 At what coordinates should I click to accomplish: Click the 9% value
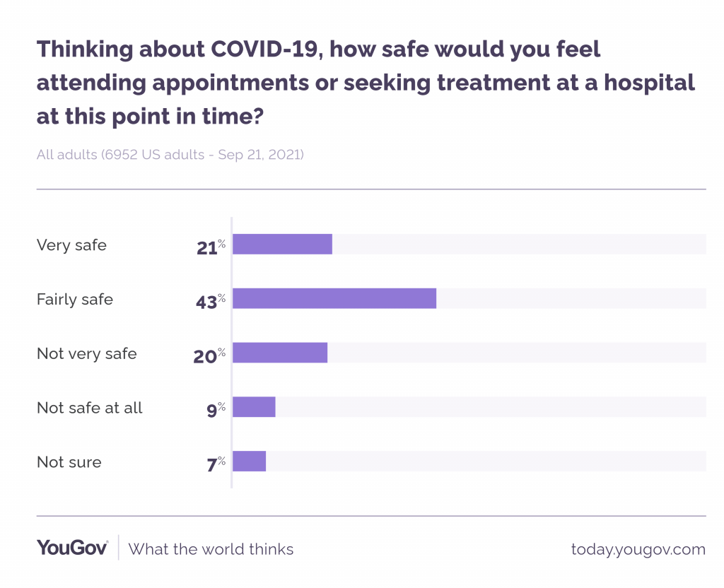[x=216, y=409]
